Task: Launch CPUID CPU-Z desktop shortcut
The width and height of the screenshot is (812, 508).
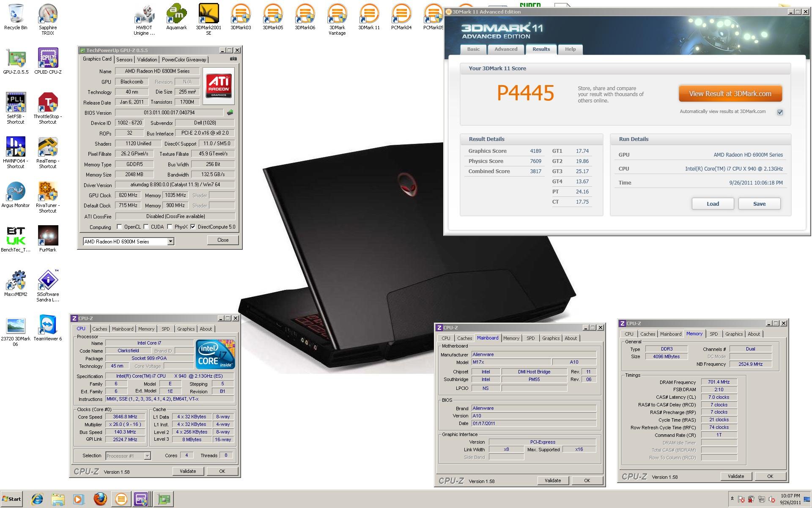Action: [x=48, y=61]
